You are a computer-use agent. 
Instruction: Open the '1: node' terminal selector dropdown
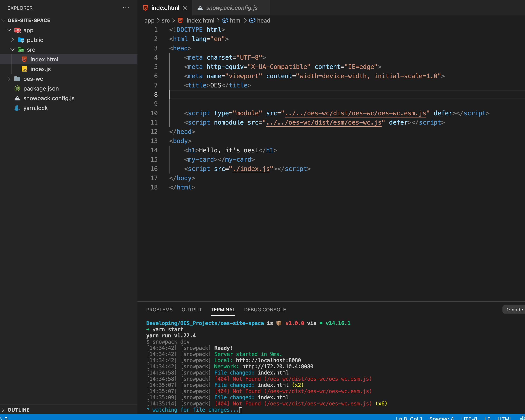click(x=514, y=310)
